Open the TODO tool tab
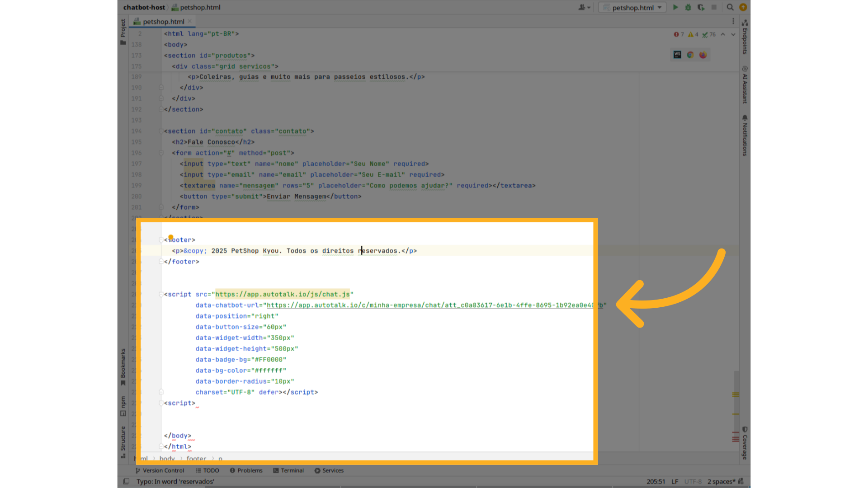Viewport: 868px width, 488px height. (207, 470)
